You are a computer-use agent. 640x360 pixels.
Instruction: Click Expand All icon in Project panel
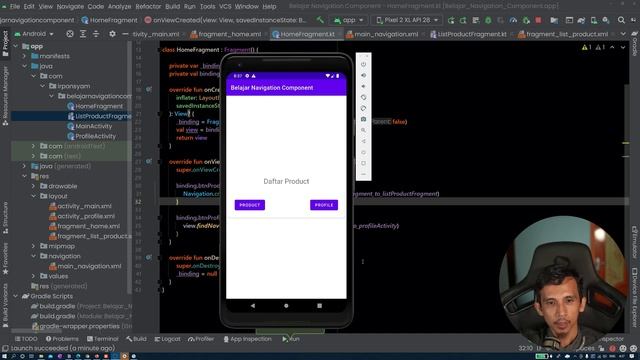tap(83, 34)
